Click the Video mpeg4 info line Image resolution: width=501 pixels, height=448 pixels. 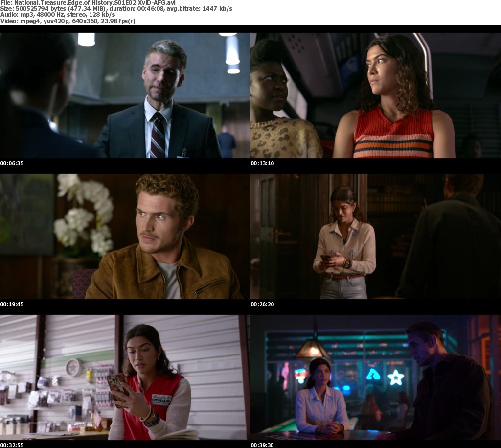pyautogui.click(x=68, y=21)
